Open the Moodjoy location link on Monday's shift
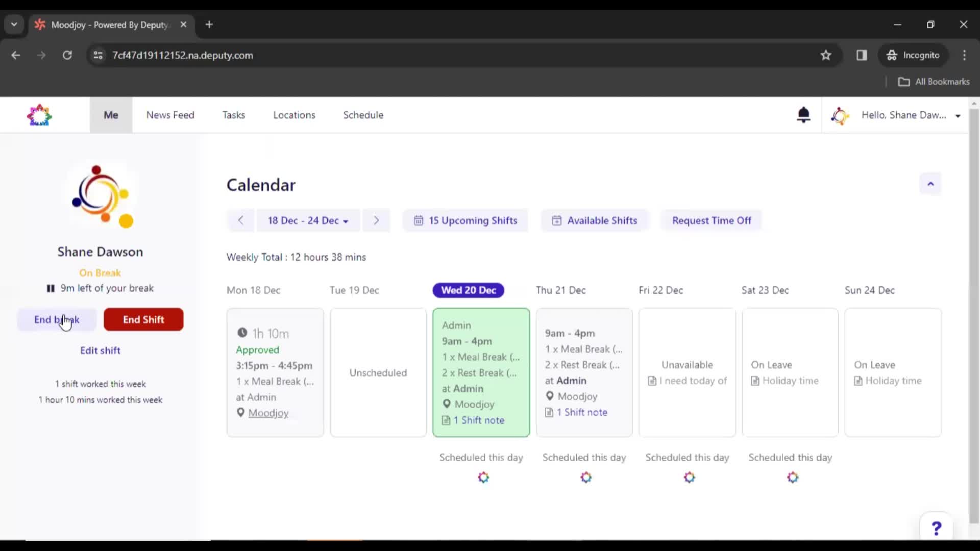 (268, 413)
